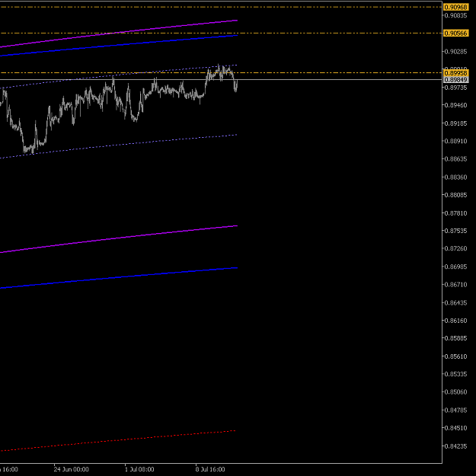Click the 0.86435 price scale value

click(x=455, y=303)
